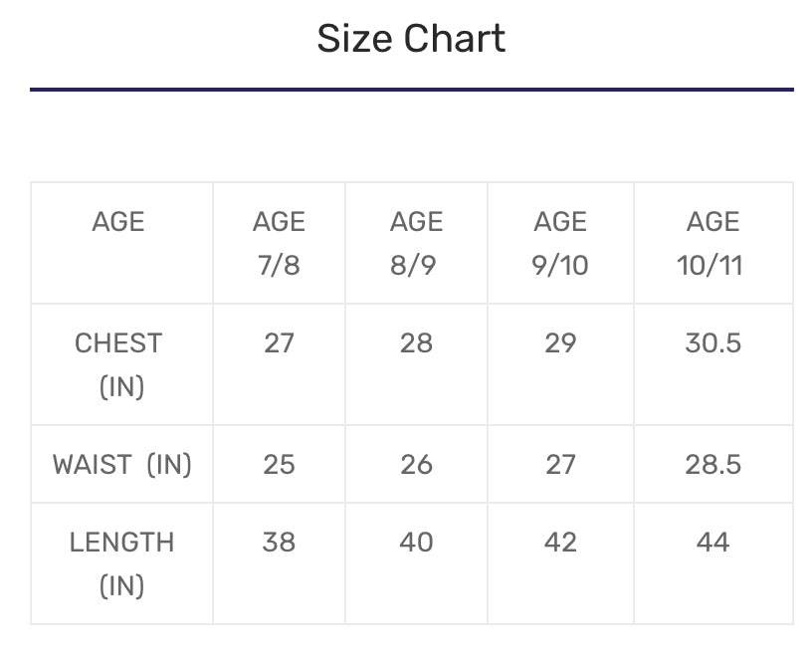Image resolution: width=812 pixels, height=666 pixels.
Task: Click the Size Chart heading
Action: (x=411, y=39)
